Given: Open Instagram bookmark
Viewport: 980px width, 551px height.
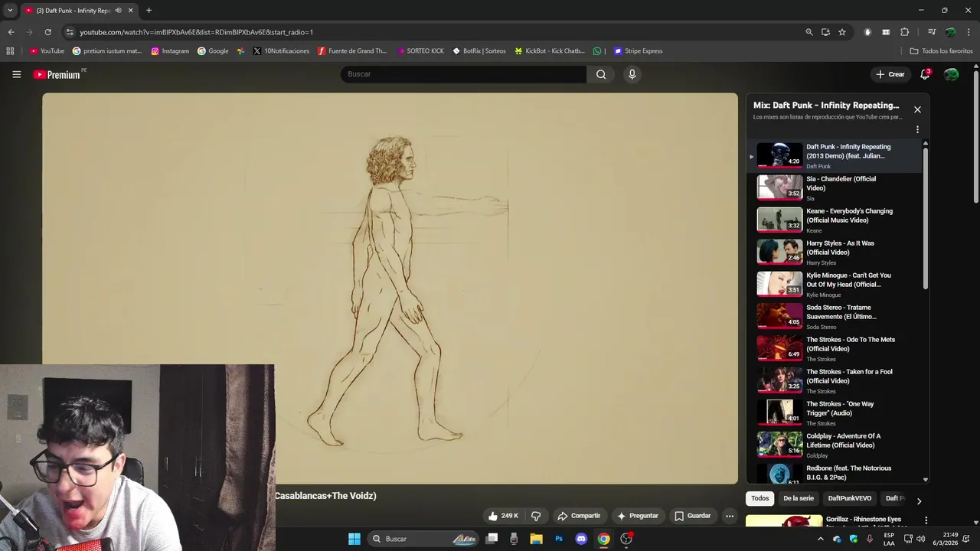Looking at the screenshot, I should (x=170, y=51).
